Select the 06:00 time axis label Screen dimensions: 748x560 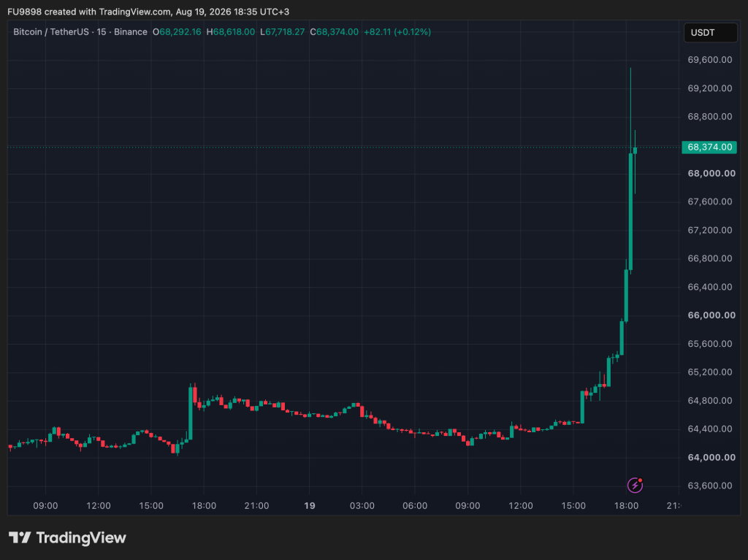[415, 506]
